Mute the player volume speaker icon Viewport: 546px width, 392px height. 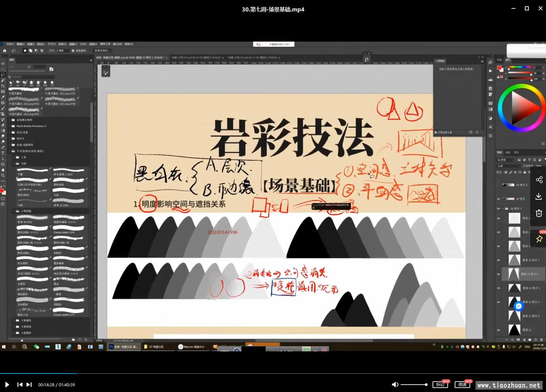(x=395, y=385)
